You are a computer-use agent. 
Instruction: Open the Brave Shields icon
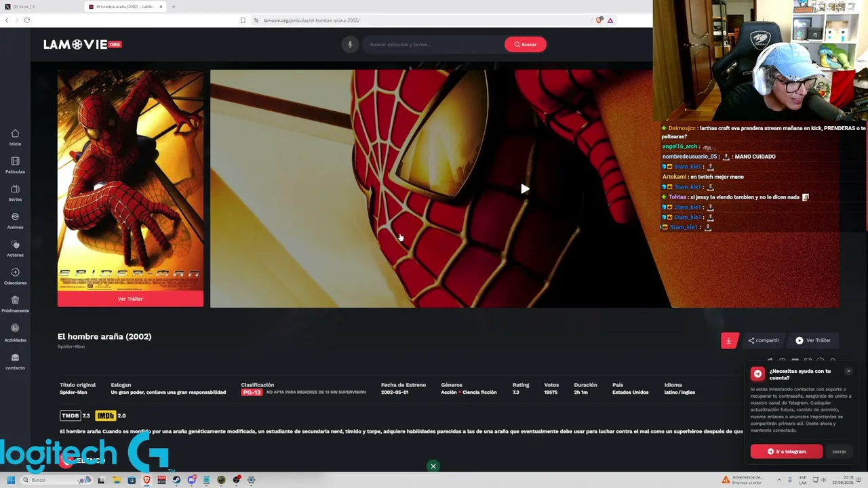pyautogui.click(x=599, y=20)
